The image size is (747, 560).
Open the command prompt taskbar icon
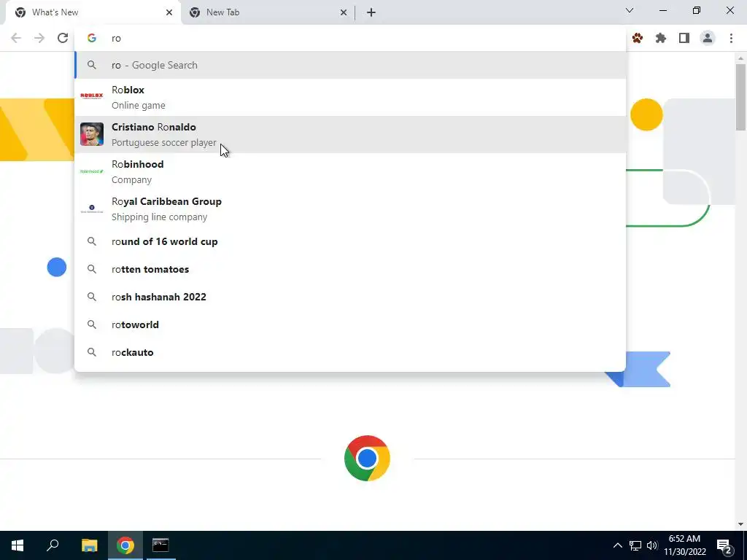(160, 545)
